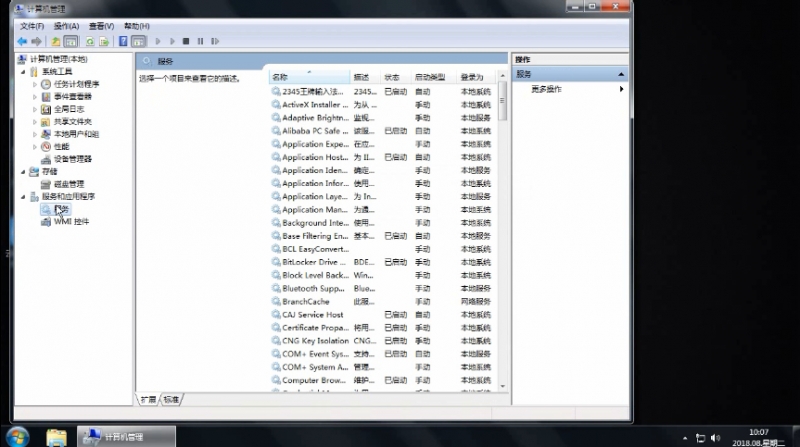Sort services by the 名称 column header
This screenshot has height=447, width=800.
click(309, 77)
